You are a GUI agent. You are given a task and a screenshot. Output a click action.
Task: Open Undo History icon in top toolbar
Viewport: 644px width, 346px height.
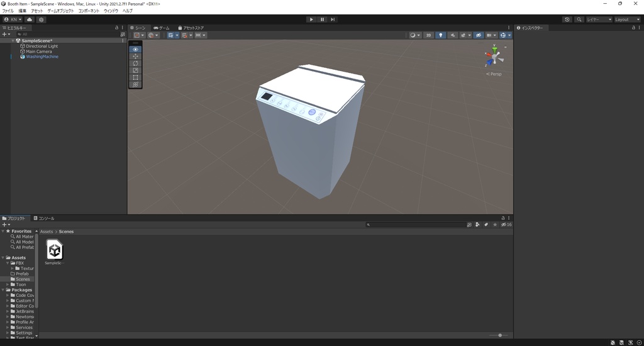click(x=567, y=20)
